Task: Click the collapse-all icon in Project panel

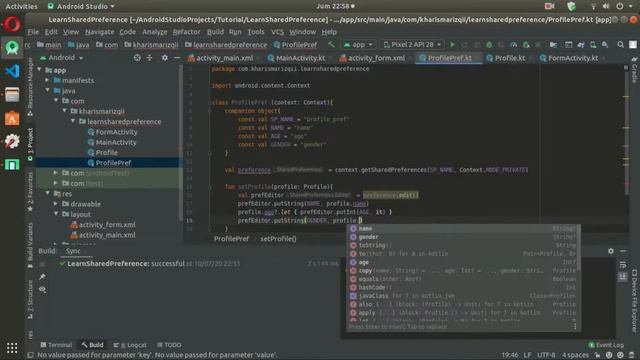Action: click(149, 58)
